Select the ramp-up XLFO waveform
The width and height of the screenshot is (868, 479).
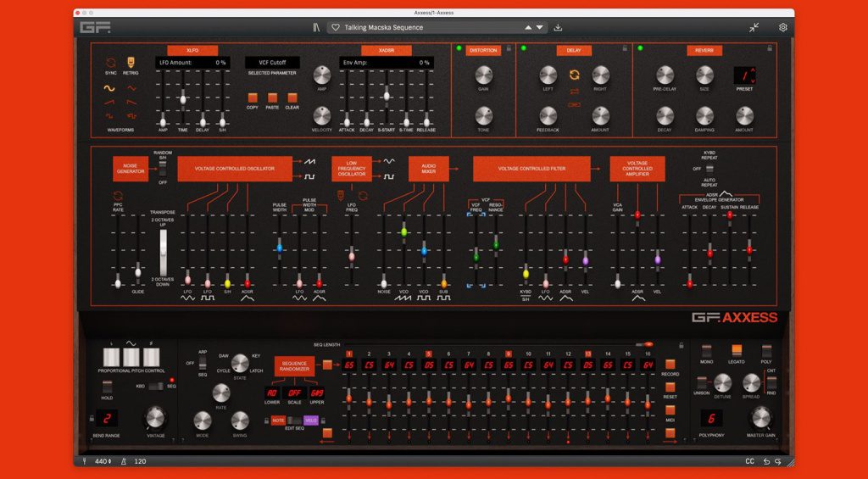[109, 102]
